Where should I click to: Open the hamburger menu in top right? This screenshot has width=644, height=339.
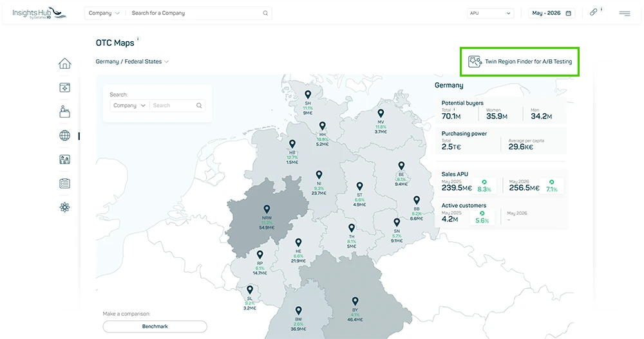point(625,14)
